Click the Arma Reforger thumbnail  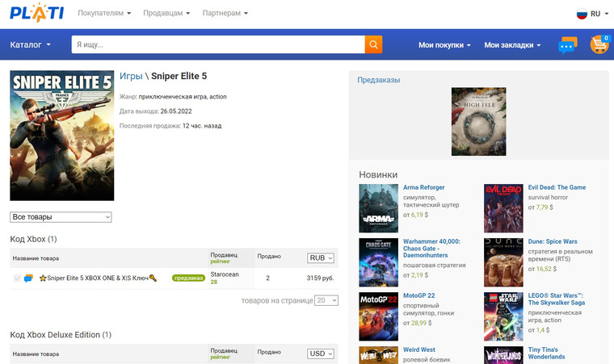(378, 208)
